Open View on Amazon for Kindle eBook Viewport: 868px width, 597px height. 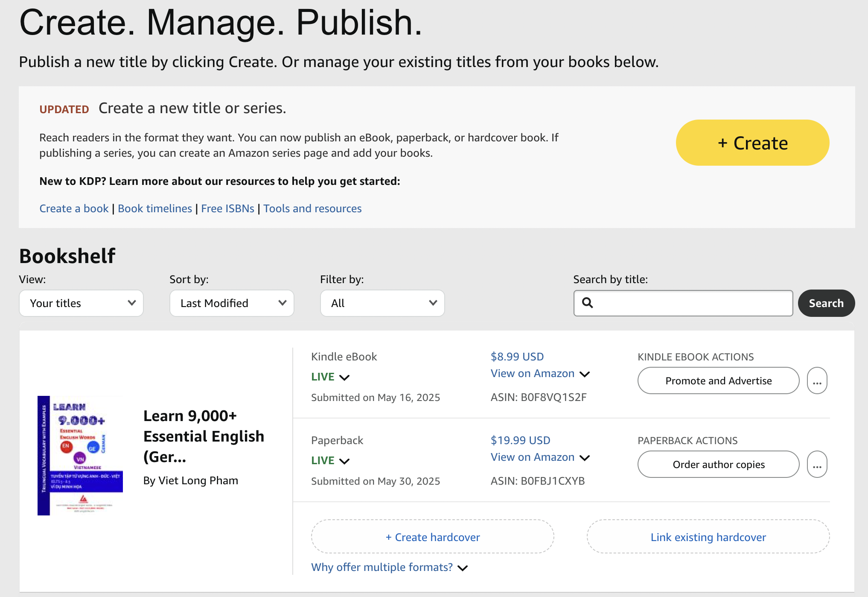(540, 374)
